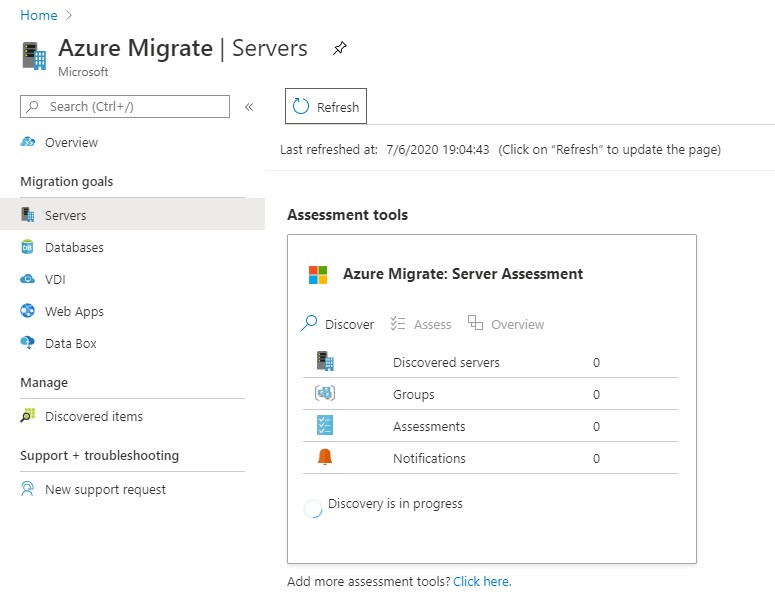Click the Discovered items icon

tap(28, 416)
